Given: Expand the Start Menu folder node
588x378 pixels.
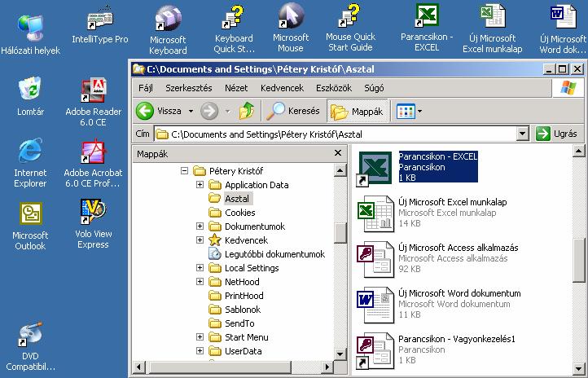Looking at the screenshot, I should [200, 337].
